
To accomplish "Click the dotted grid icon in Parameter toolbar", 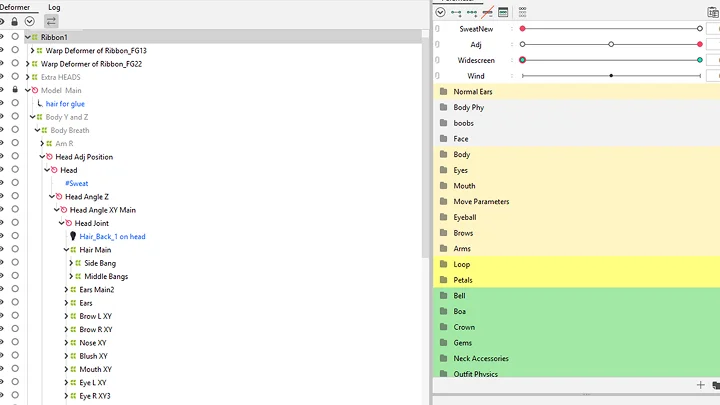I will pos(522,13).
